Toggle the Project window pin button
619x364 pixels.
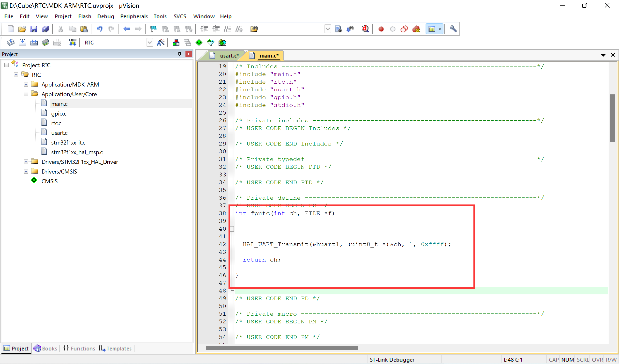click(x=180, y=54)
